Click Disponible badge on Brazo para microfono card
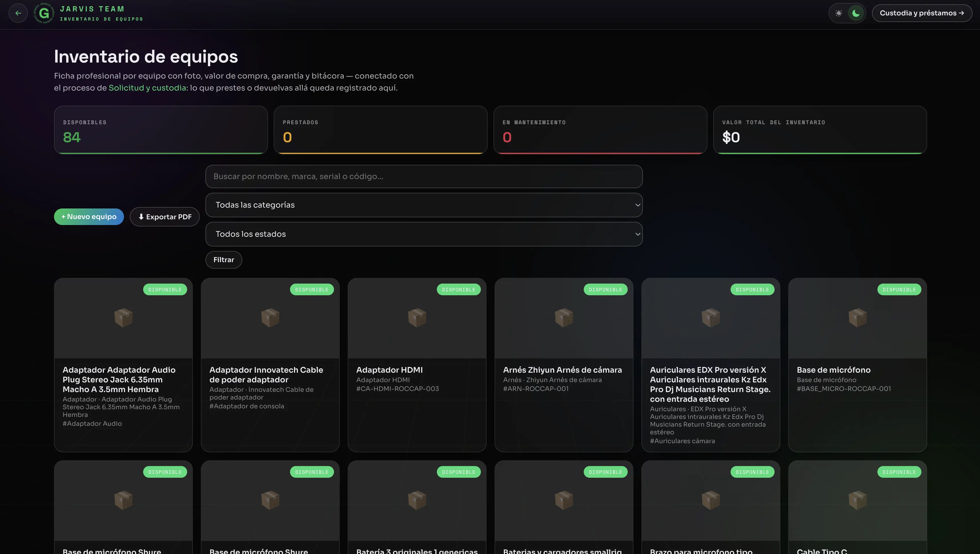The width and height of the screenshot is (980, 554). point(752,472)
